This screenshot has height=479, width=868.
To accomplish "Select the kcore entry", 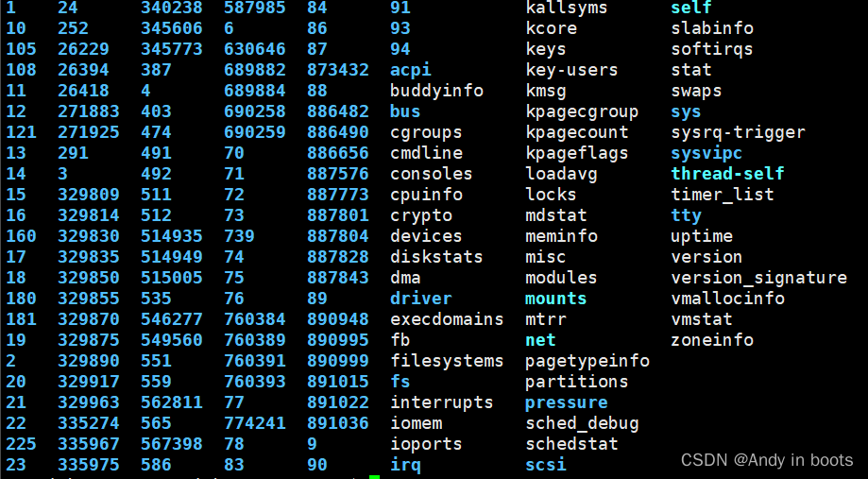I will (552, 28).
